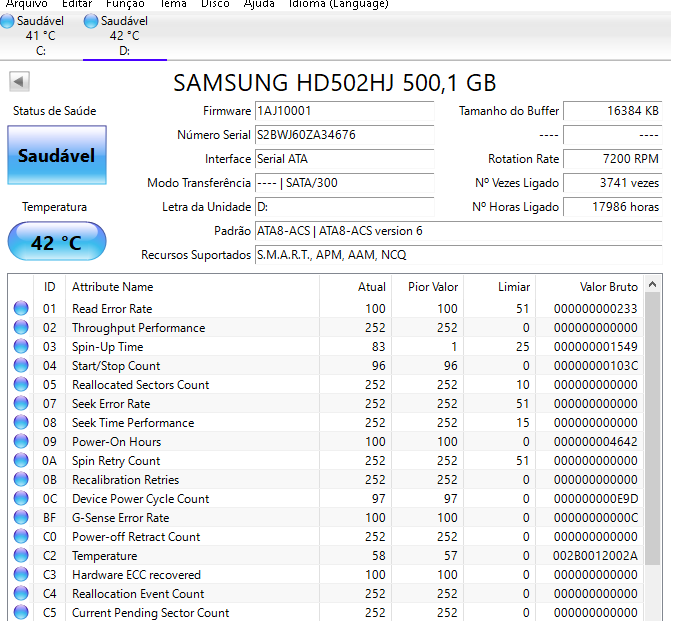Click the status orb for Reallocated Sectors Count
The height and width of the screenshot is (624, 684).
[21, 384]
